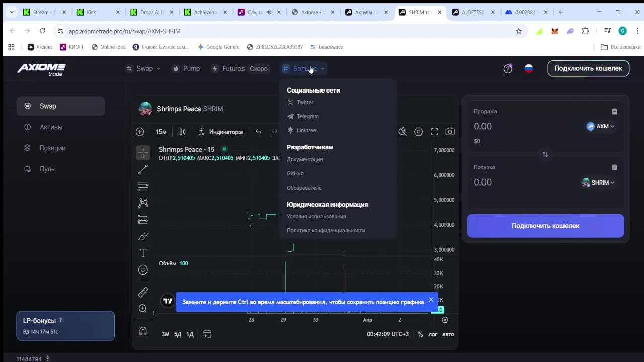Screen dimensions: 644x362
Task: Activate the chart zoom-in tool
Action: point(143,309)
